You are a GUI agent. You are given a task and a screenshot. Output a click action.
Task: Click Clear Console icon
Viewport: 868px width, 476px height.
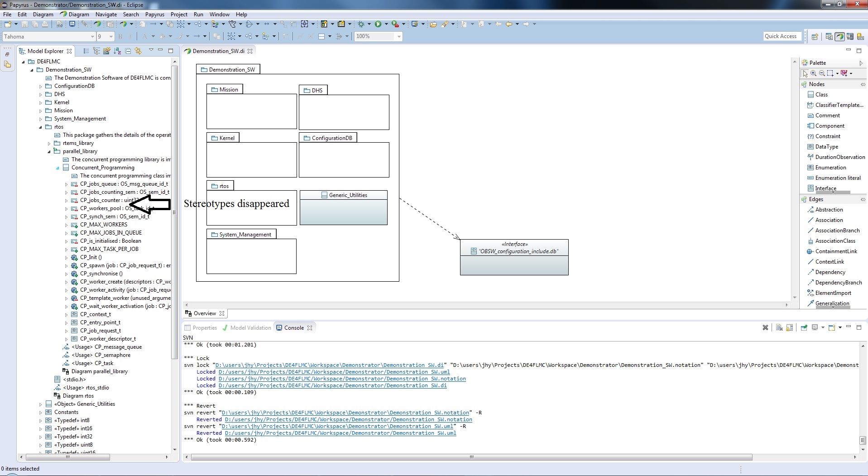[779, 327]
